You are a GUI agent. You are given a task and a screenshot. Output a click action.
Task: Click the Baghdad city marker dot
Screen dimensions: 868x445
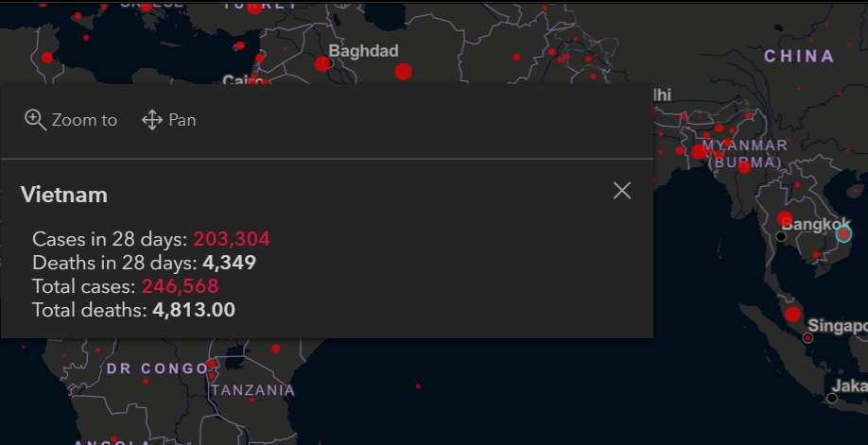(328, 63)
